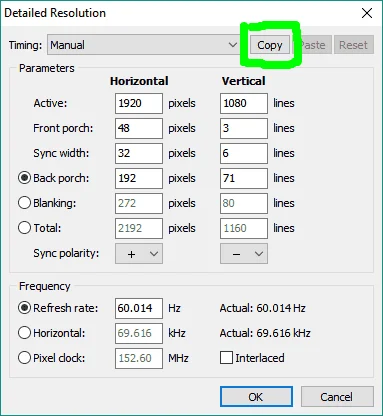Click the Copy button
This screenshot has width=383, height=416.
pyautogui.click(x=270, y=45)
